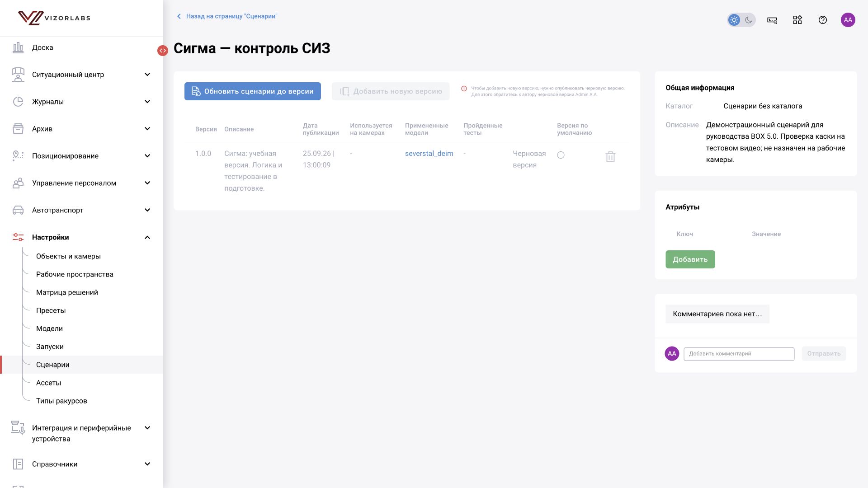Expand the Ситуационный центр menu chevron
This screenshot has height=488, width=868.
(x=147, y=75)
